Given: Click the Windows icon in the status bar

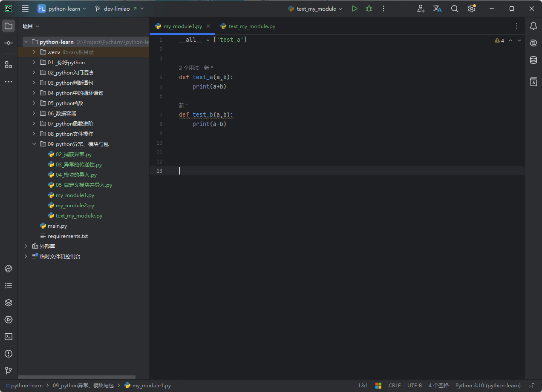Looking at the screenshot, I should coord(378,386).
